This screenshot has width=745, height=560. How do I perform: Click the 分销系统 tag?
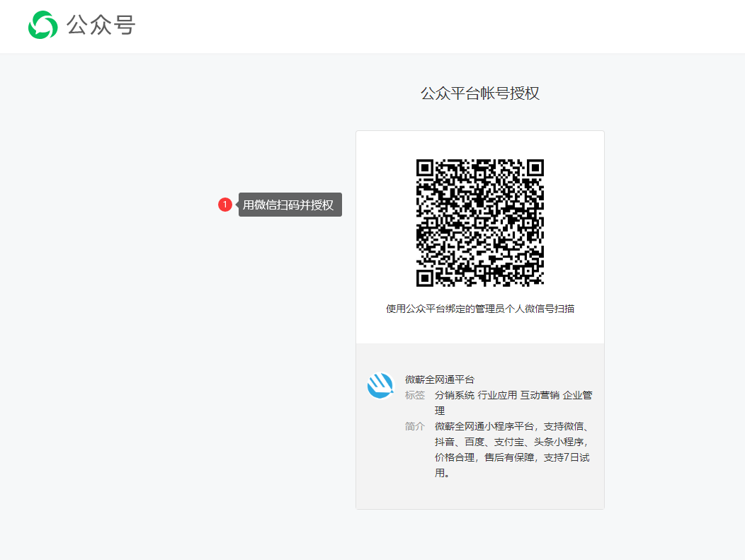point(454,395)
